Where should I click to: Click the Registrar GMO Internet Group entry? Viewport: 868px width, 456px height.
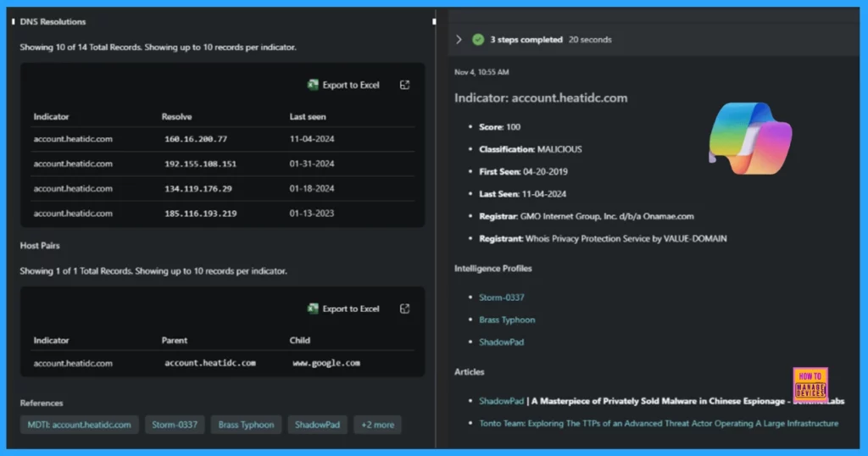tap(587, 216)
